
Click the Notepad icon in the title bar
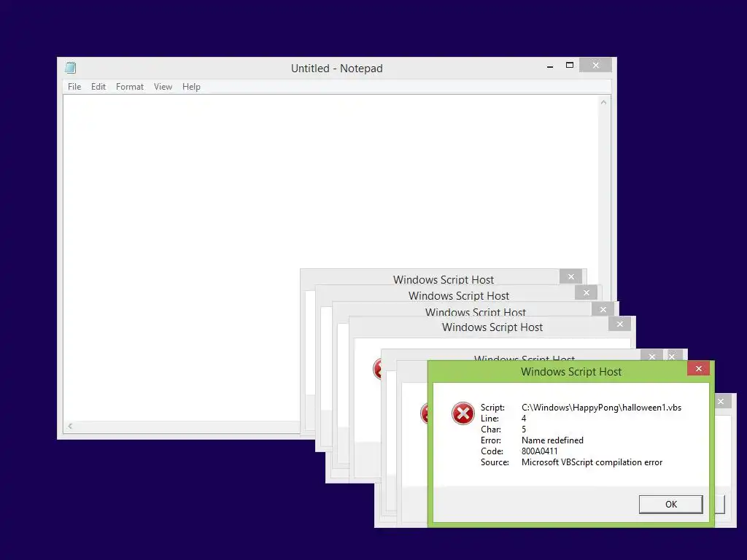coord(71,68)
